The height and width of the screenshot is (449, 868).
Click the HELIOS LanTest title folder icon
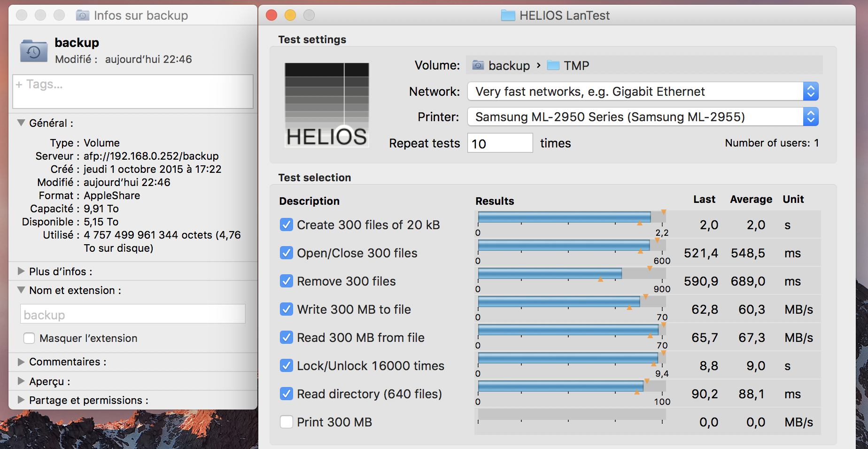(x=508, y=15)
